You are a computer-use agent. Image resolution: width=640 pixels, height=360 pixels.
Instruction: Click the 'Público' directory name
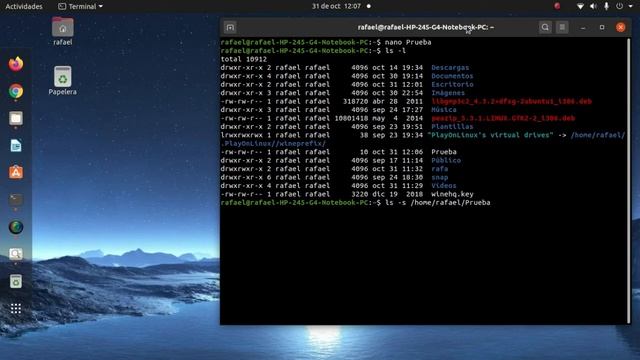[x=446, y=160]
